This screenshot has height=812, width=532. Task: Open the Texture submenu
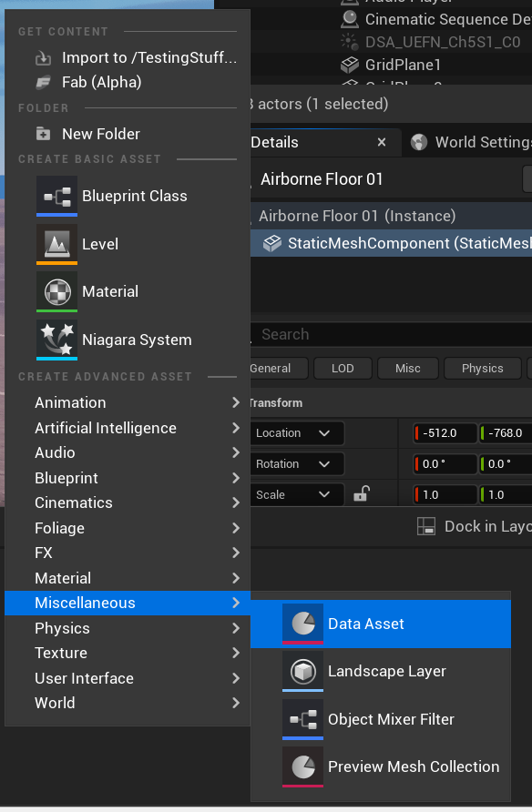pos(128,653)
